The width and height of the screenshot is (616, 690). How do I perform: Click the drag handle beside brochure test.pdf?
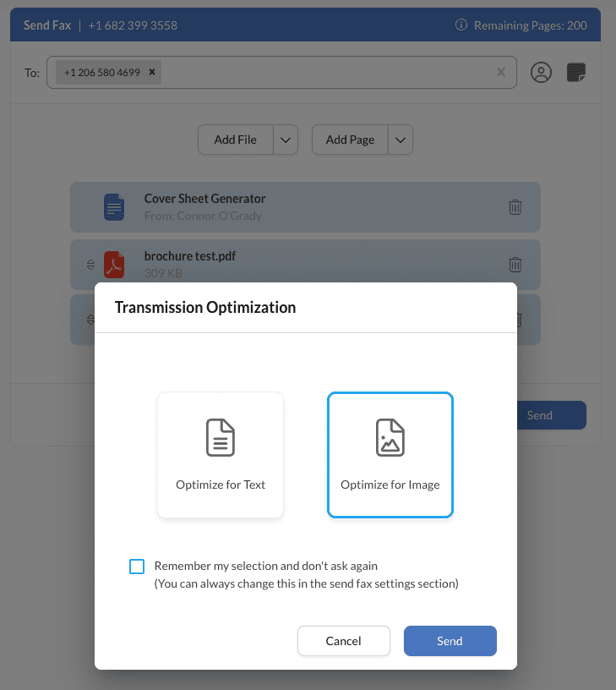tap(90, 264)
